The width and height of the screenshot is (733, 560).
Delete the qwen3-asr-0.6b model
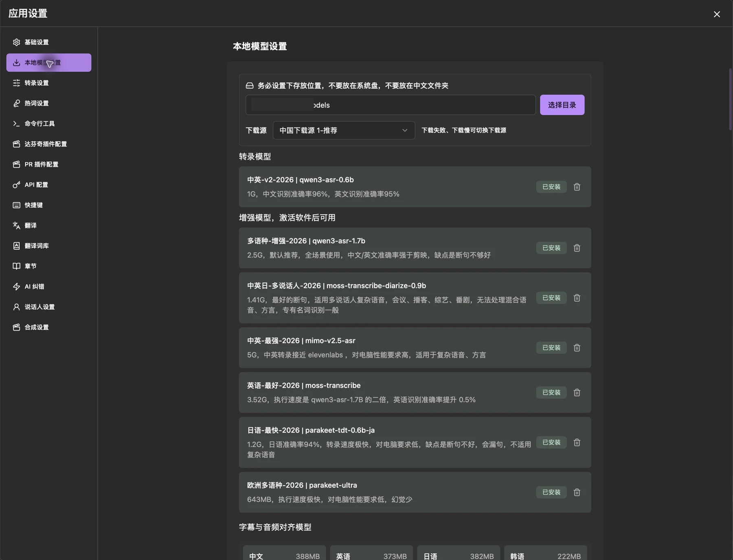click(577, 187)
